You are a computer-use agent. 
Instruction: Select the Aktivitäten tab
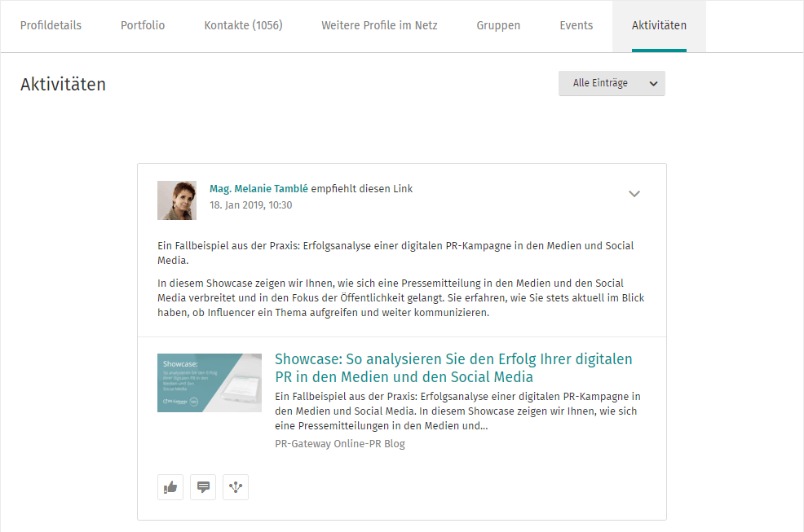point(659,25)
